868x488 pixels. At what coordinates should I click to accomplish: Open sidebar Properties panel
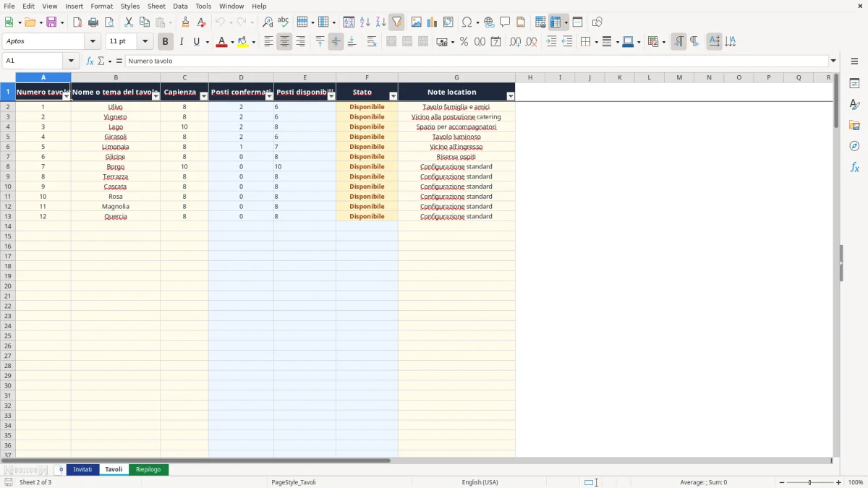[854, 83]
